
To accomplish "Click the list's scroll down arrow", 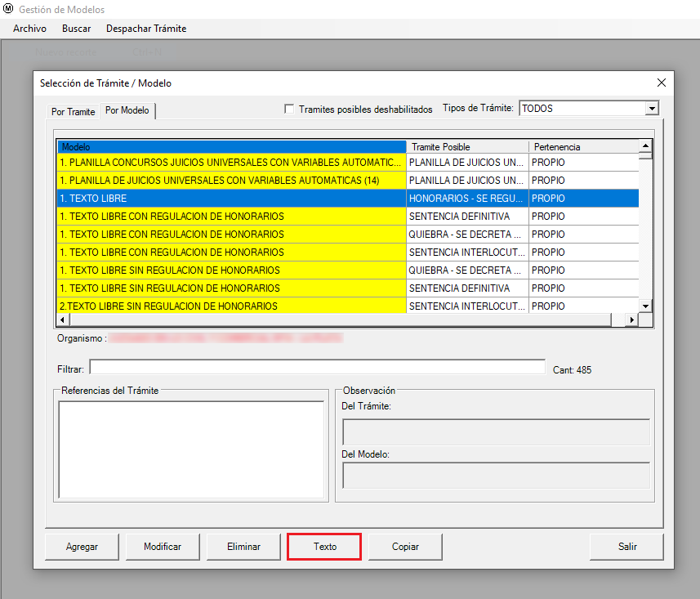I will tap(645, 306).
